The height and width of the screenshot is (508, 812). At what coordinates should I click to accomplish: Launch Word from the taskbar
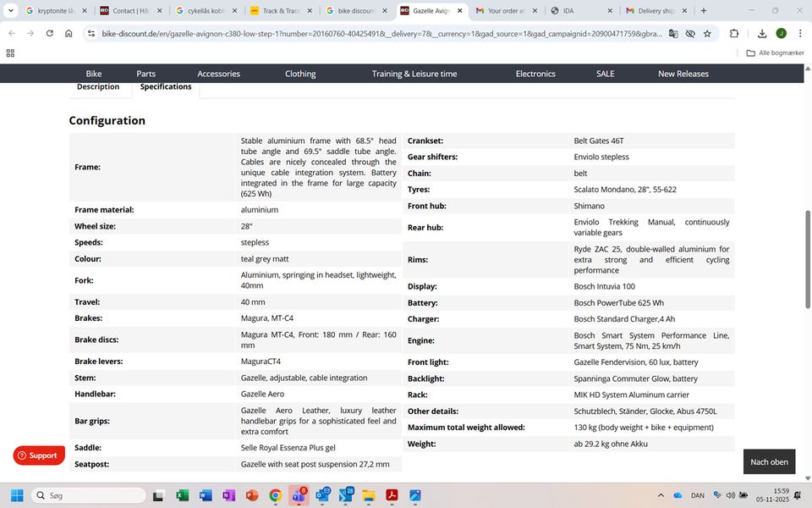click(206, 495)
